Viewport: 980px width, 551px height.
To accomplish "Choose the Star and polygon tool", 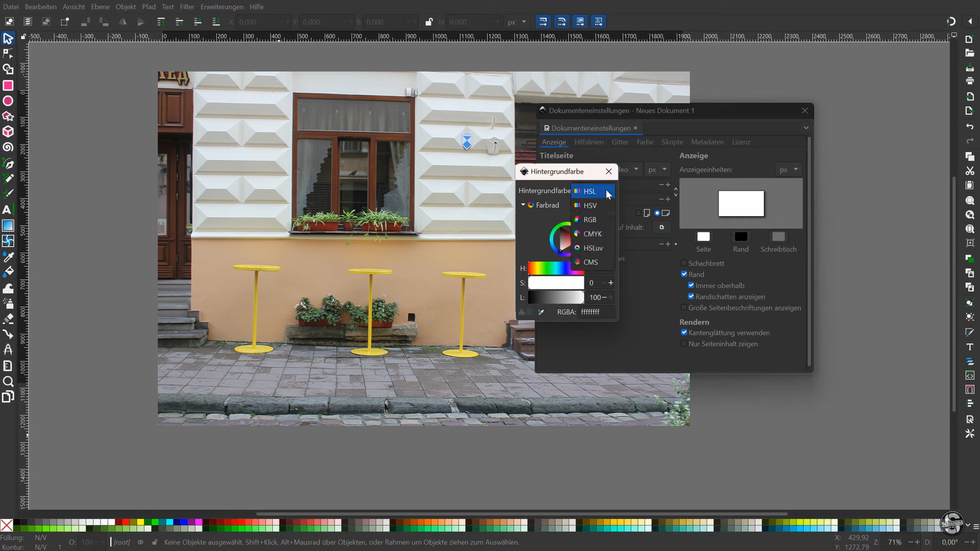I will point(8,116).
